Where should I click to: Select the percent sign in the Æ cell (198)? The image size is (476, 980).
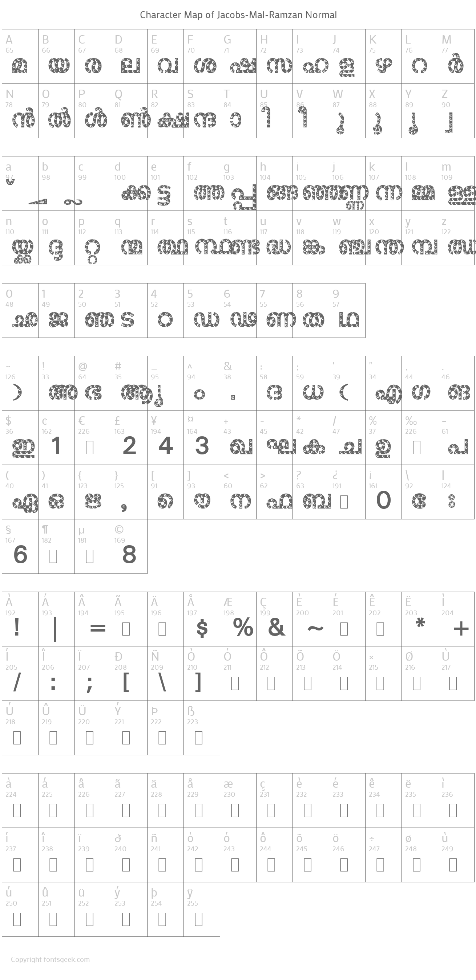coord(243,627)
